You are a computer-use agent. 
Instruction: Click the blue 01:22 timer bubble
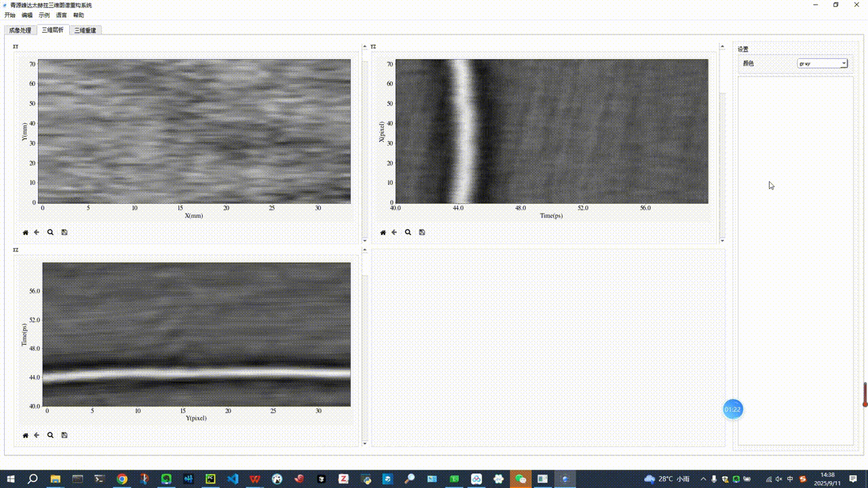(x=732, y=409)
